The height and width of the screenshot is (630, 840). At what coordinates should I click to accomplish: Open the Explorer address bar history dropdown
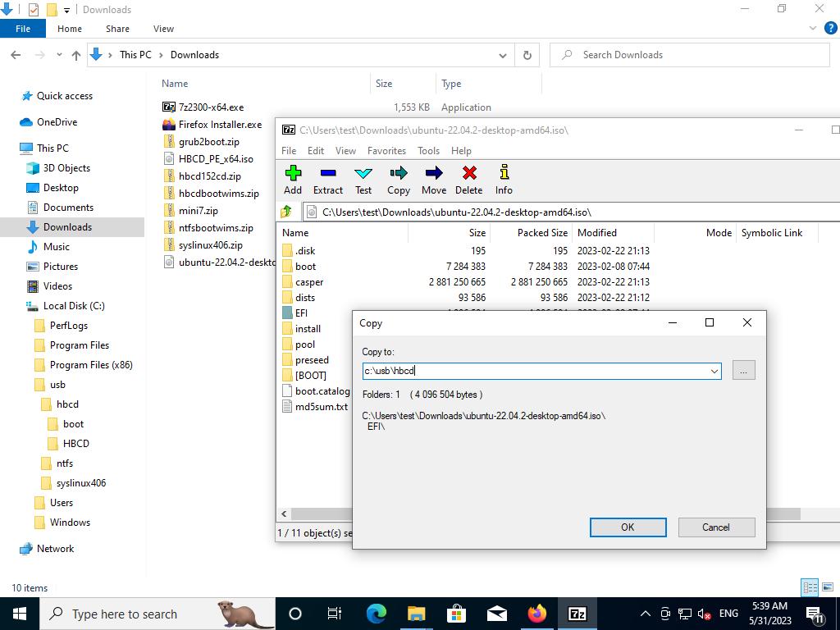[x=502, y=55]
